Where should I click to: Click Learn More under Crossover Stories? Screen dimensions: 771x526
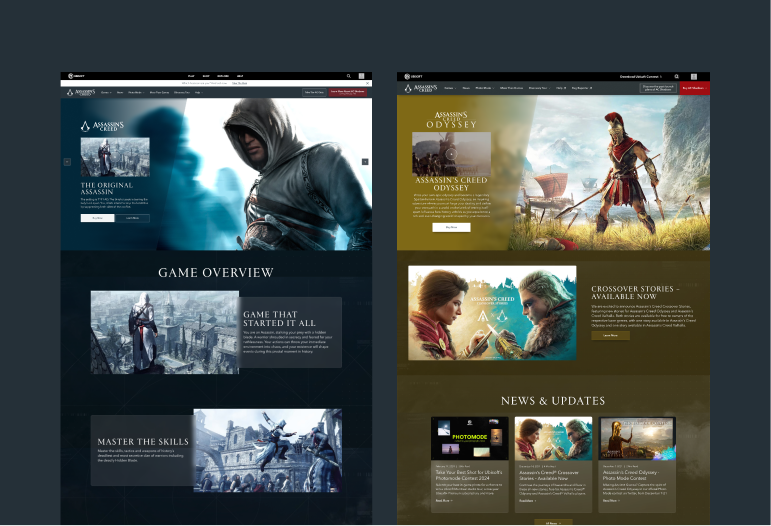[x=610, y=336]
